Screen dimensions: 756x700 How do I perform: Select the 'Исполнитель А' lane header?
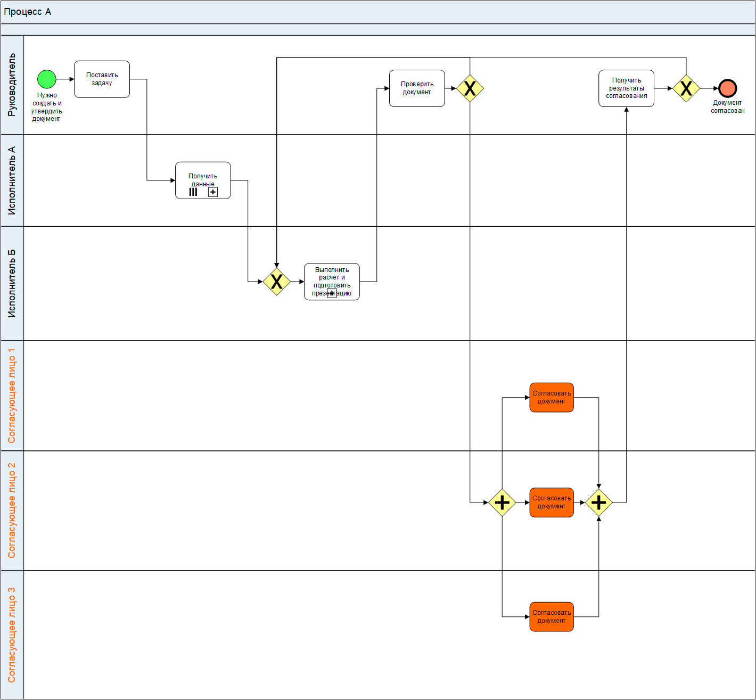pos(12,180)
